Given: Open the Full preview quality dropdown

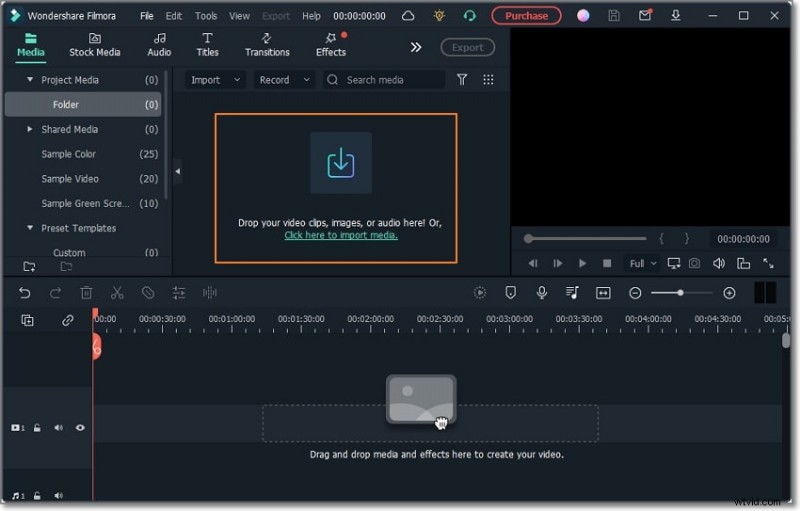Looking at the screenshot, I should click(x=642, y=263).
